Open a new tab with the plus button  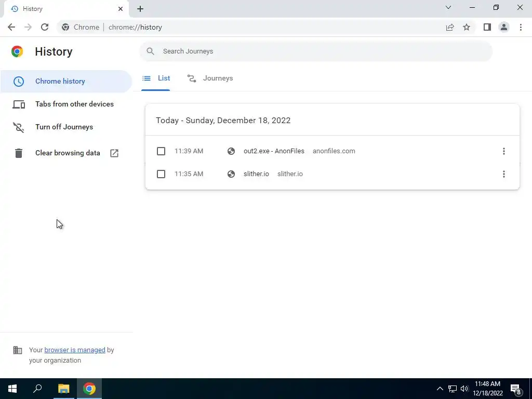tap(140, 9)
